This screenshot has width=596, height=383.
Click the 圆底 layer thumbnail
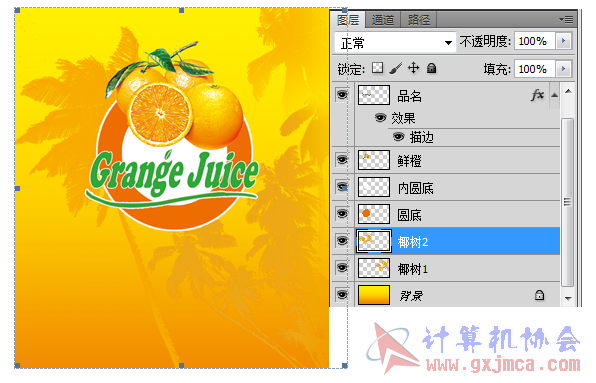tap(374, 214)
